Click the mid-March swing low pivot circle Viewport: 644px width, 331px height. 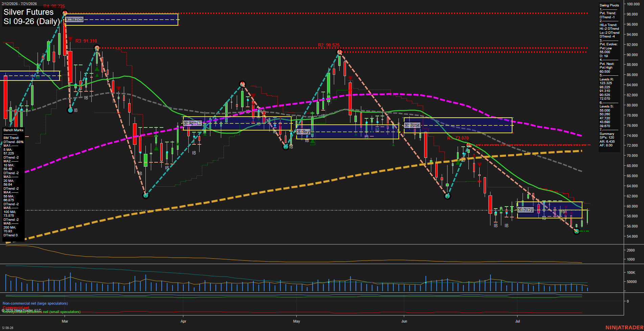tap(146, 195)
